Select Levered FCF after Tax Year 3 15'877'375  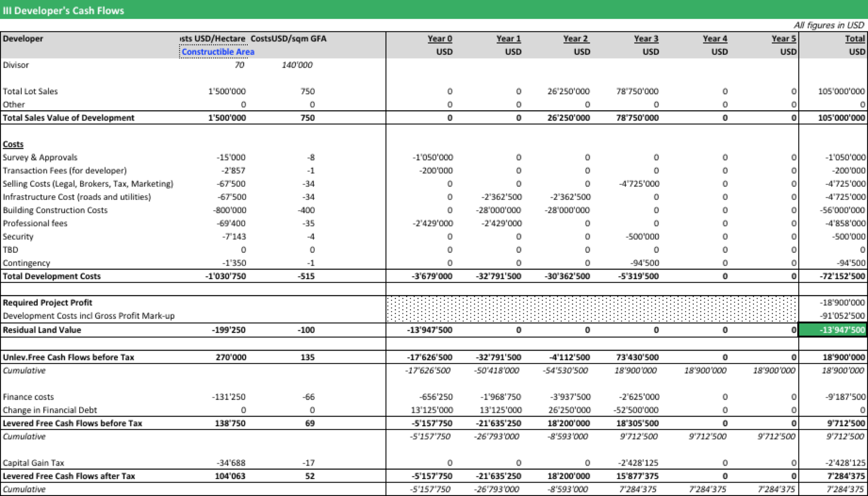tap(637, 476)
